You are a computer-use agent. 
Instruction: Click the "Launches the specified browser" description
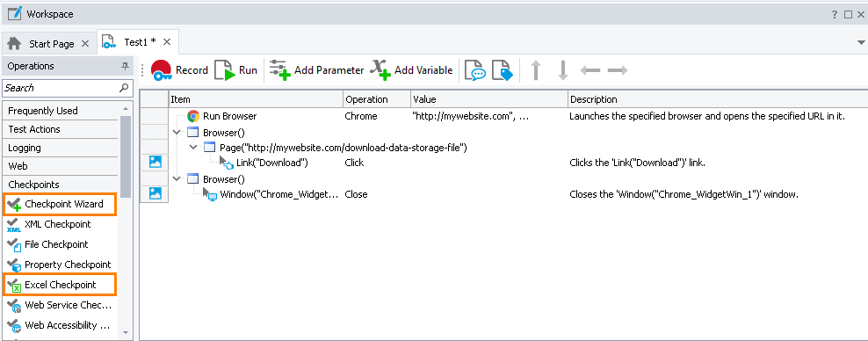click(707, 116)
